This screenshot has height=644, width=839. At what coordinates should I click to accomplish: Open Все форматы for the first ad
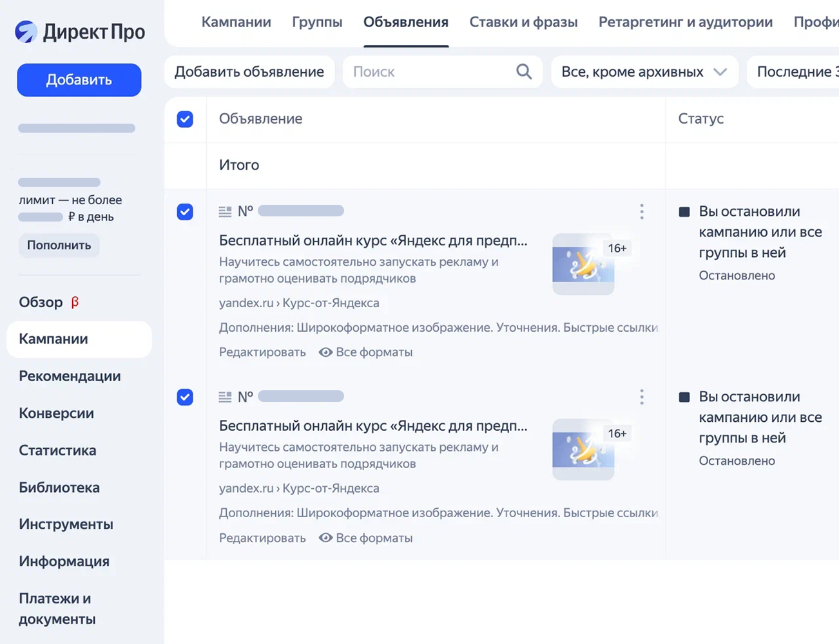[366, 352]
